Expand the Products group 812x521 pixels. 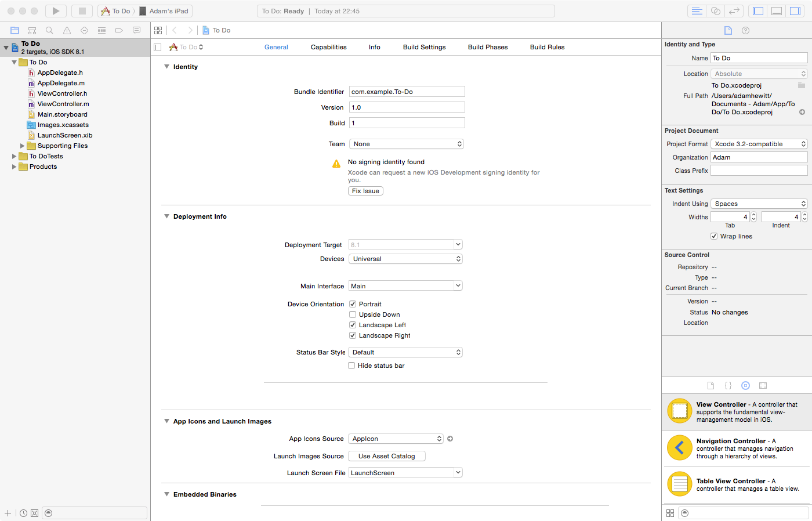pos(14,167)
